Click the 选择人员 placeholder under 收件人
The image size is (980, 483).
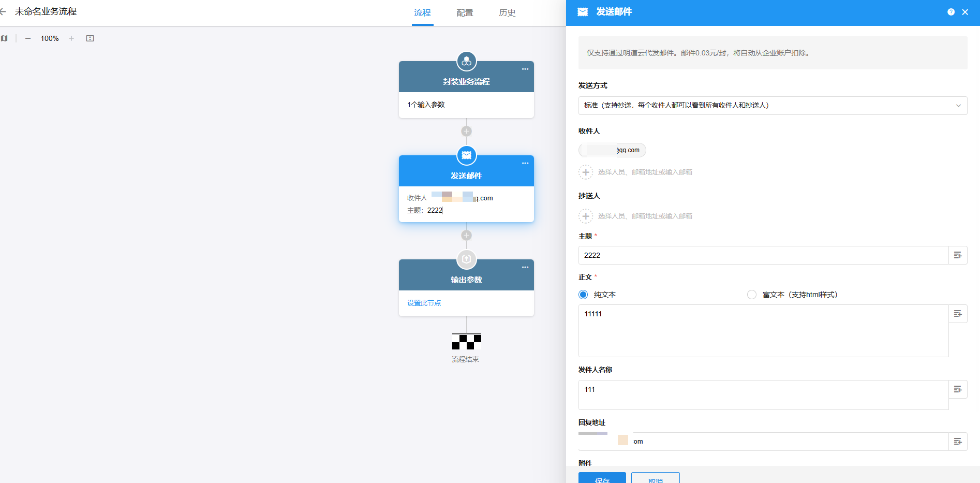645,172
